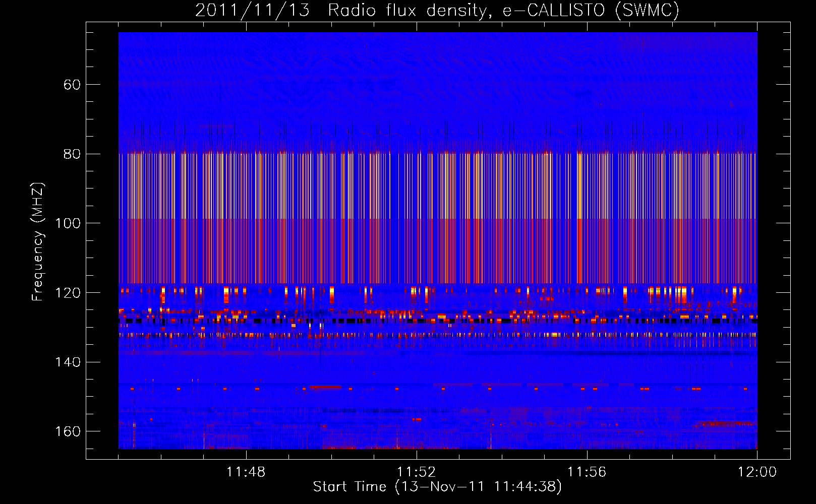The image size is (816, 504).
Task: Click the '11:56' time tick label
Action: point(587,472)
